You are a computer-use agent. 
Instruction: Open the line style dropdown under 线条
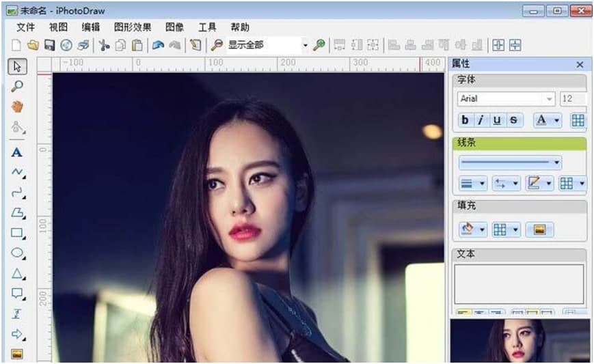click(x=510, y=163)
